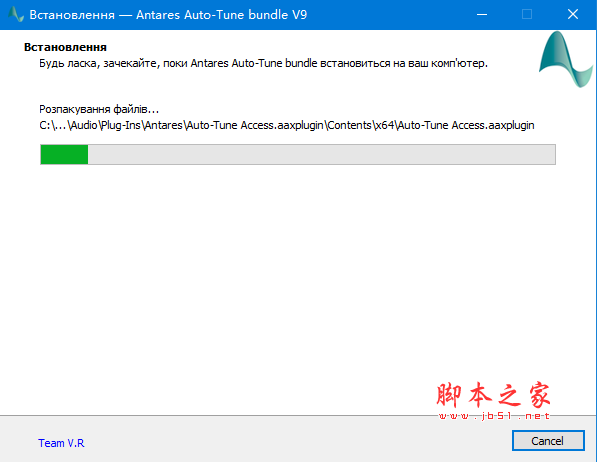Click the window title 'Antares Auto-Tune bundle V9'
Screen dimensions: 597x462
click(x=222, y=14)
